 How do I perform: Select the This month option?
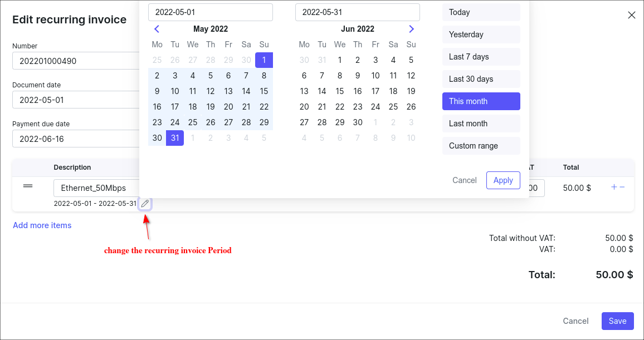point(481,101)
